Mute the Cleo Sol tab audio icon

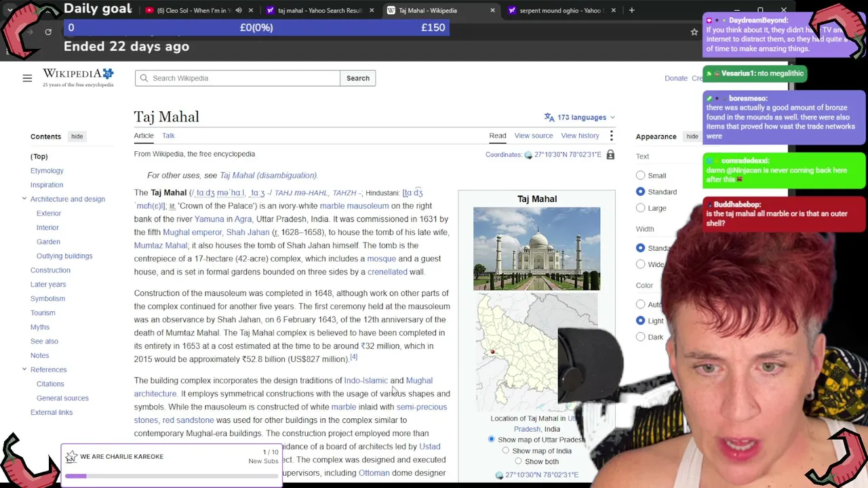point(238,10)
